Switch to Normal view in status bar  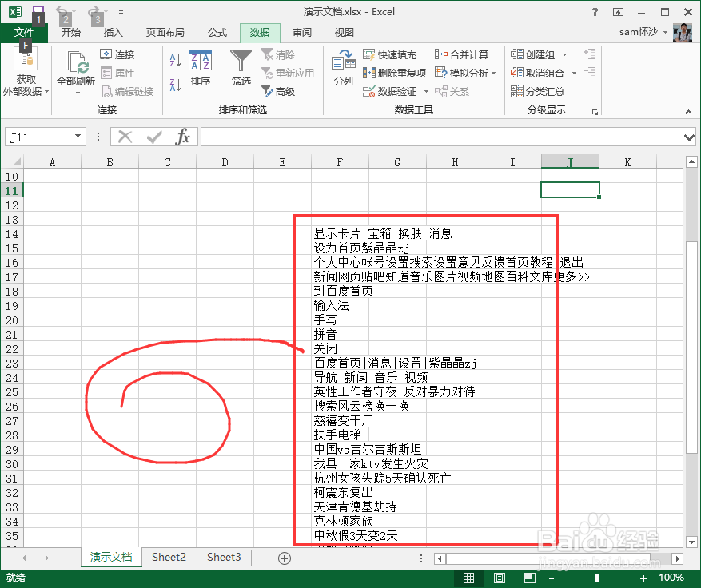tap(468, 578)
